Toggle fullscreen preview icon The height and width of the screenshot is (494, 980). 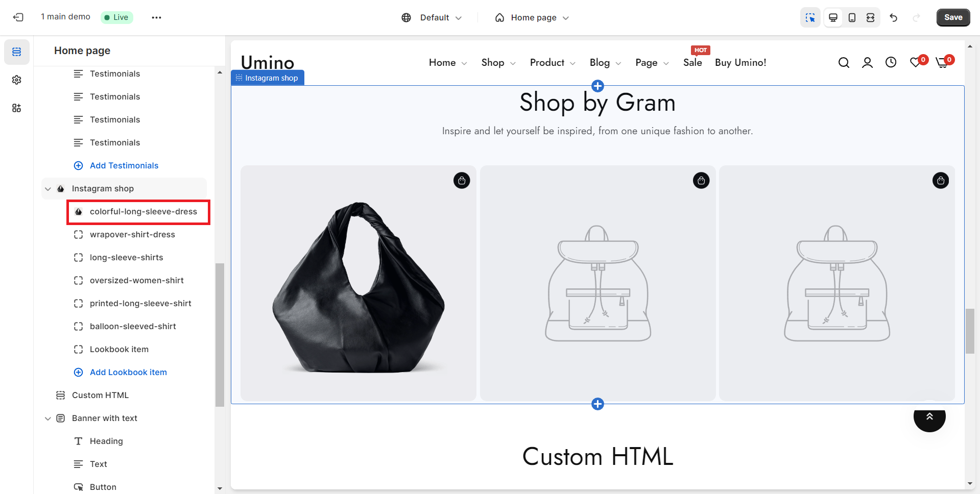pyautogui.click(x=871, y=18)
